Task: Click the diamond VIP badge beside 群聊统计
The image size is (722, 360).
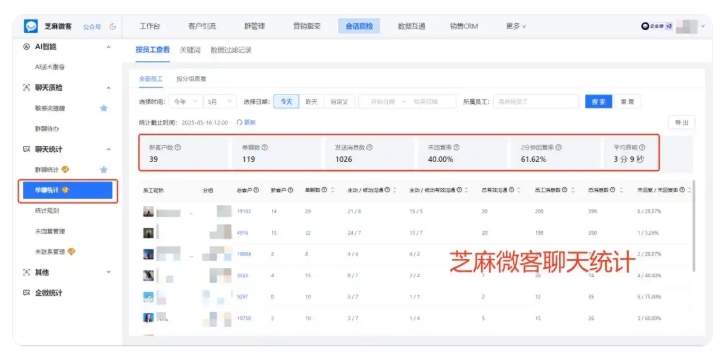Action: pos(65,170)
